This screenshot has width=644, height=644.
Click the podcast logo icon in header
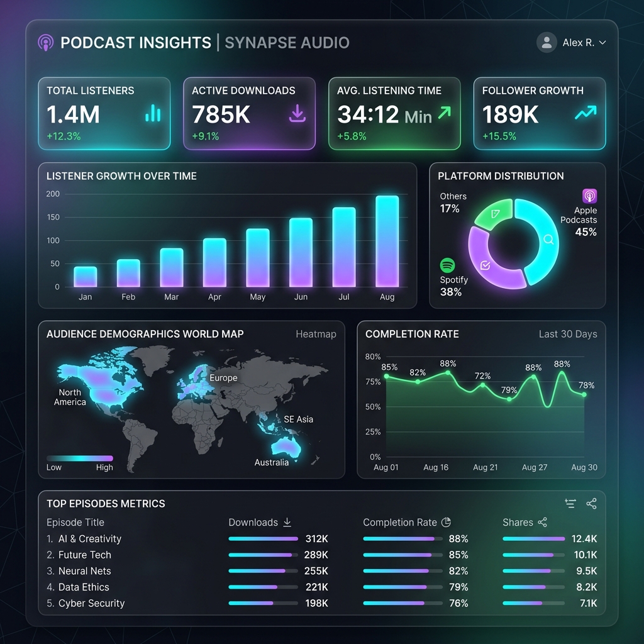coord(45,42)
